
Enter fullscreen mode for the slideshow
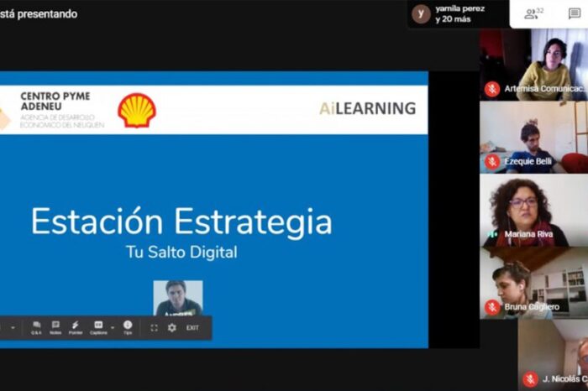tap(154, 328)
